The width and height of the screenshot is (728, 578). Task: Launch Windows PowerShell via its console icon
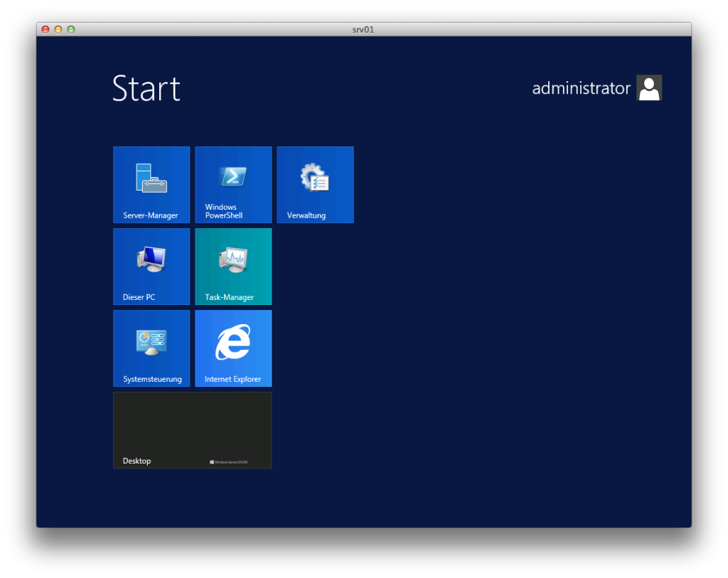tap(232, 176)
